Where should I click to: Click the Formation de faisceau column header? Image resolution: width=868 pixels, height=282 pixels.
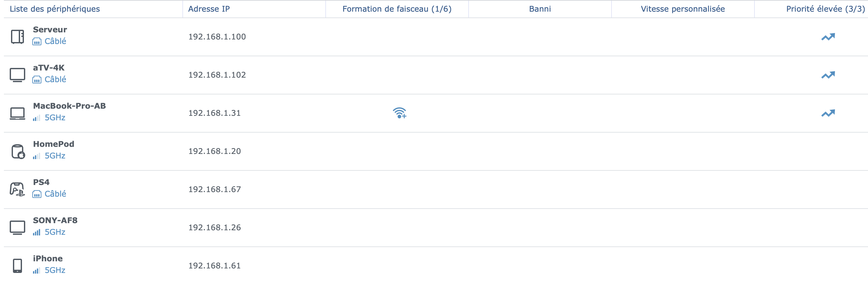397,9
